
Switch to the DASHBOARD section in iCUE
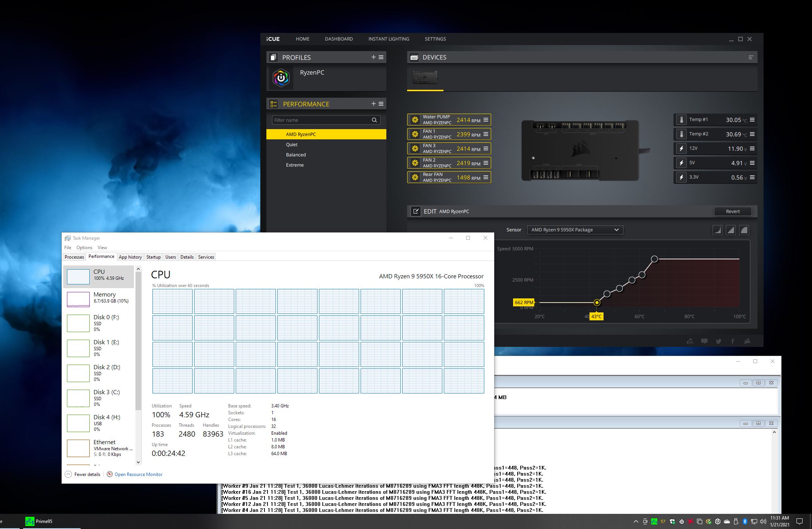[339, 39]
